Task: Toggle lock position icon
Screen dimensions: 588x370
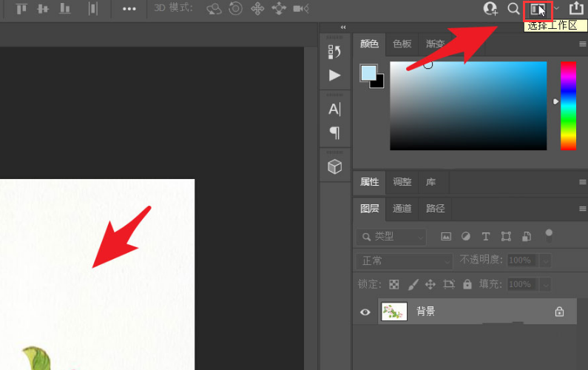Action: (430, 284)
